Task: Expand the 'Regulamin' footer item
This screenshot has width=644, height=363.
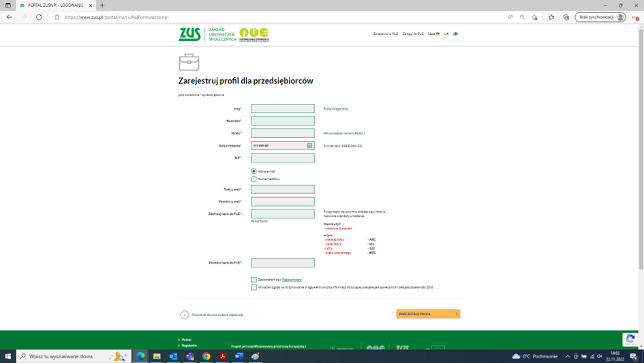Action: [189, 345]
